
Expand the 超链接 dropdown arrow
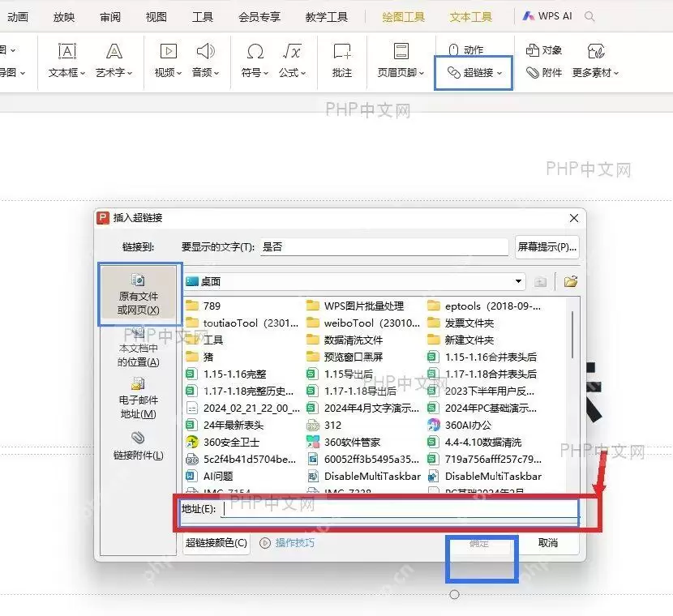[x=499, y=73]
